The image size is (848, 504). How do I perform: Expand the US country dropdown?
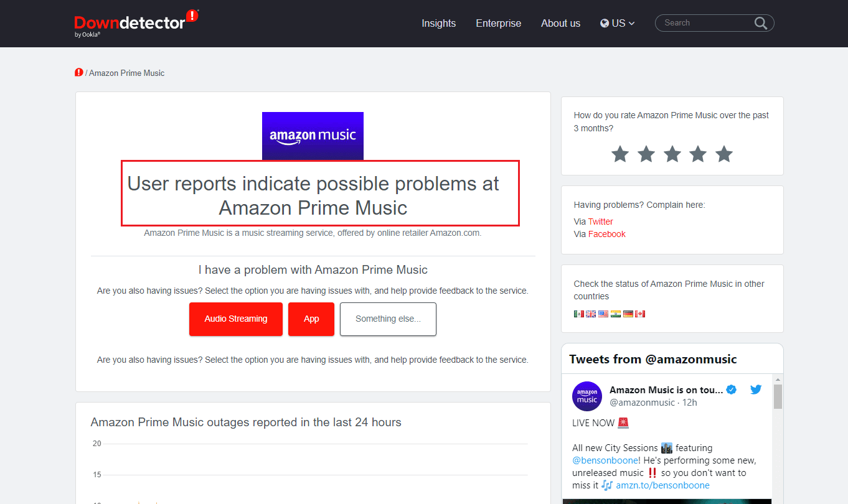(x=618, y=23)
